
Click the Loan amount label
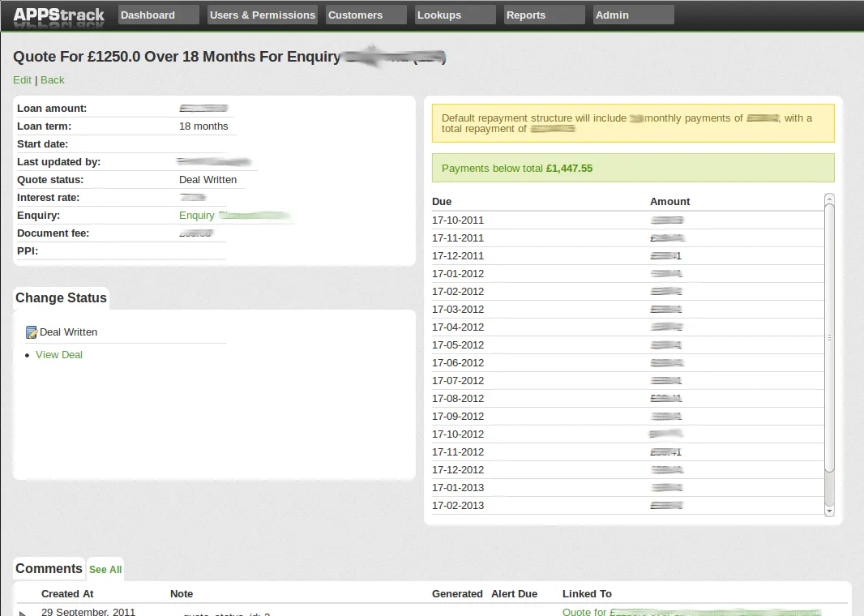click(x=52, y=109)
